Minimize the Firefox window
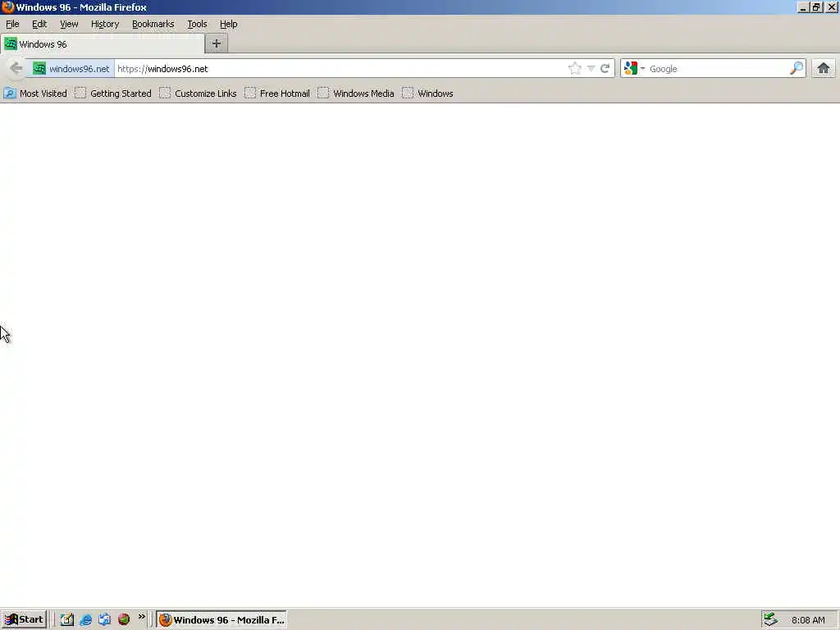Viewport: 840px width, 630px height. point(803,7)
